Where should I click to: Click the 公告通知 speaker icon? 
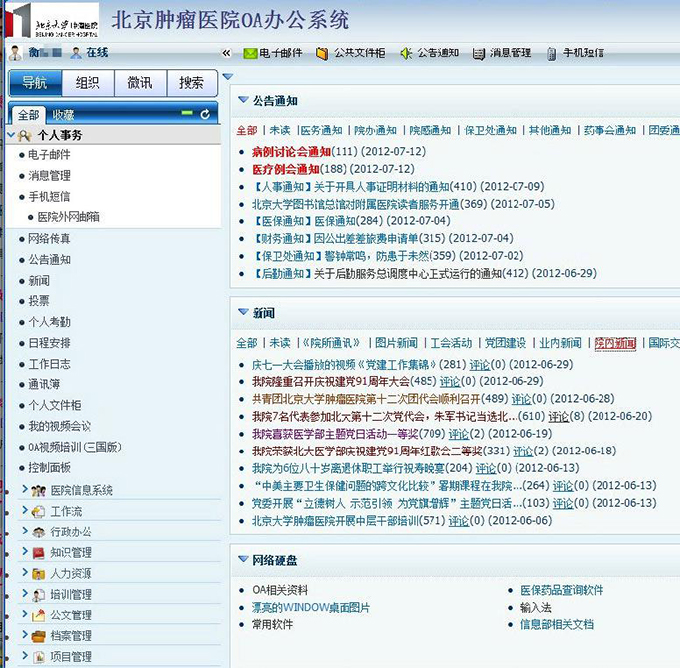[x=406, y=53]
